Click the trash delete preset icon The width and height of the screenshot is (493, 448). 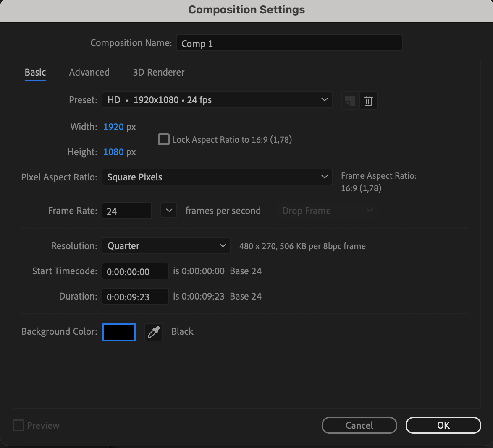click(x=368, y=101)
